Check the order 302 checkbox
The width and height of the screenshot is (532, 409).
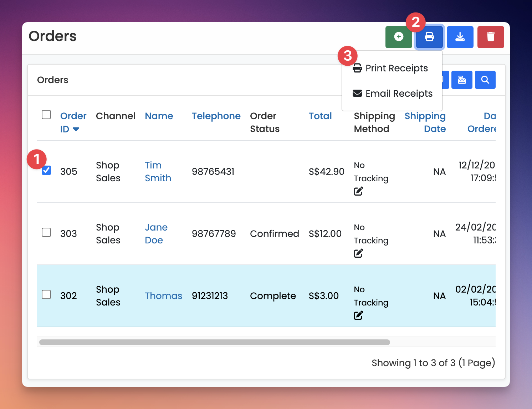(46, 294)
